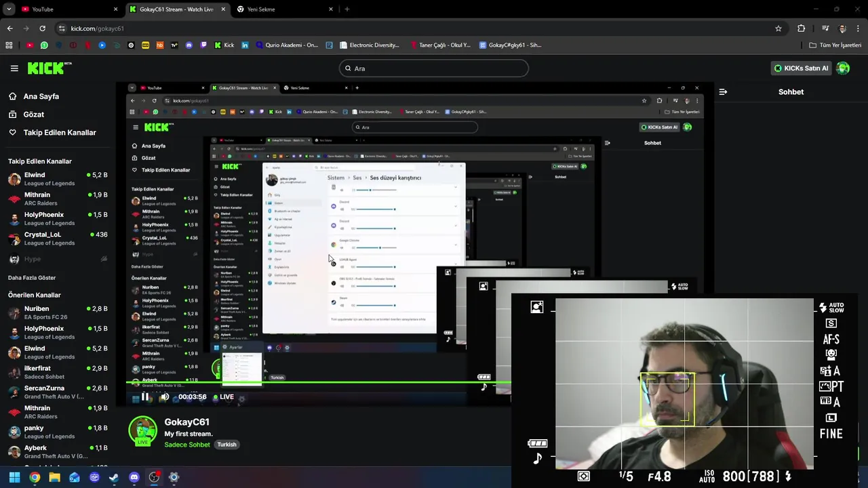Open the hb bookmark icon
This screenshot has width=868, height=488.
[x=160, y=45]
